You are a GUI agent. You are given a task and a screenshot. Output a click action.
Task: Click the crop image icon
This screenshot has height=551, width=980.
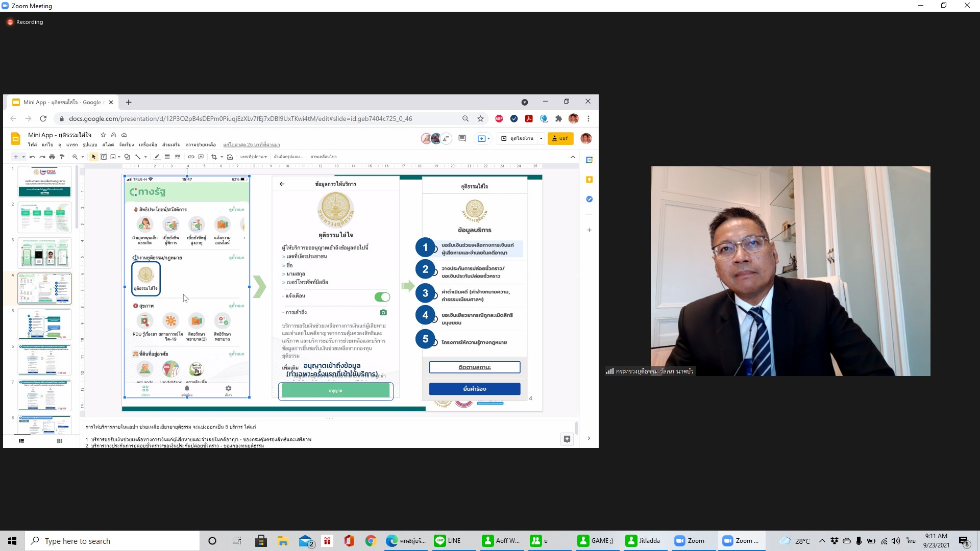pos(214,157)
